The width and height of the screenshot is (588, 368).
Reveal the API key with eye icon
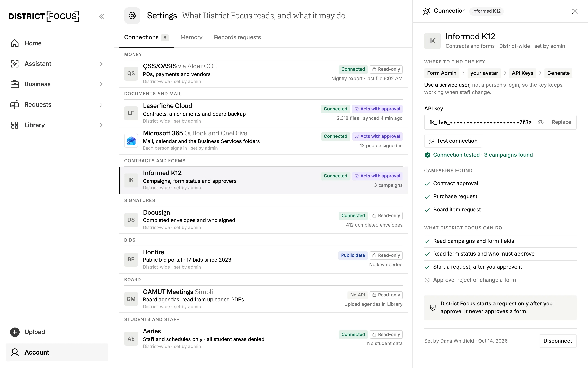[540, 122]
